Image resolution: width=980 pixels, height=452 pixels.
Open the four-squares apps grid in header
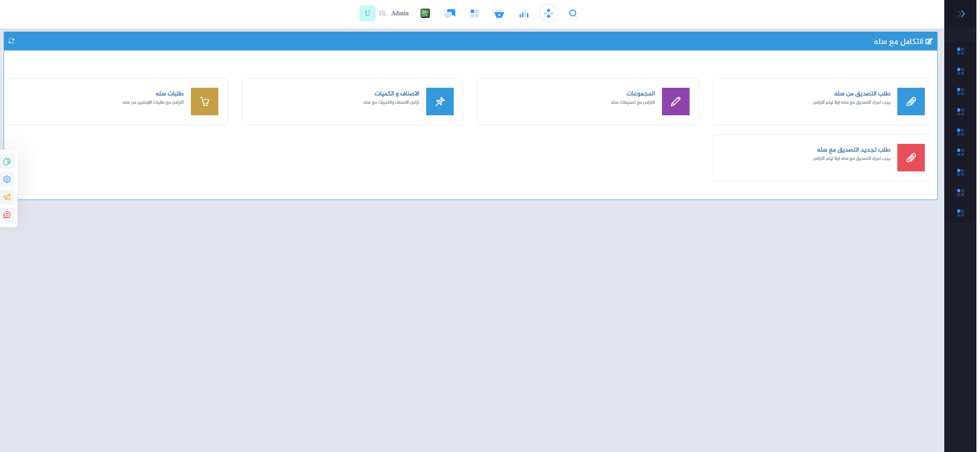[475, 14]
